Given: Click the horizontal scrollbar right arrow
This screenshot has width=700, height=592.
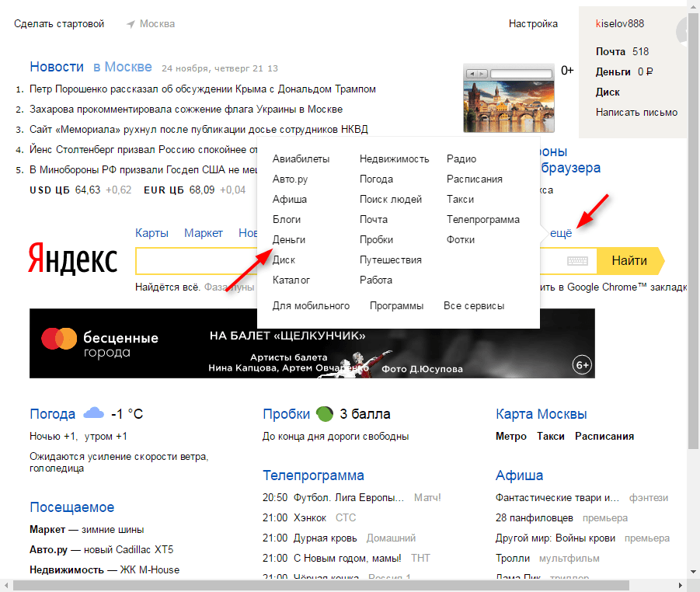Looking at the screenshot, I should (x=681, y=585).
